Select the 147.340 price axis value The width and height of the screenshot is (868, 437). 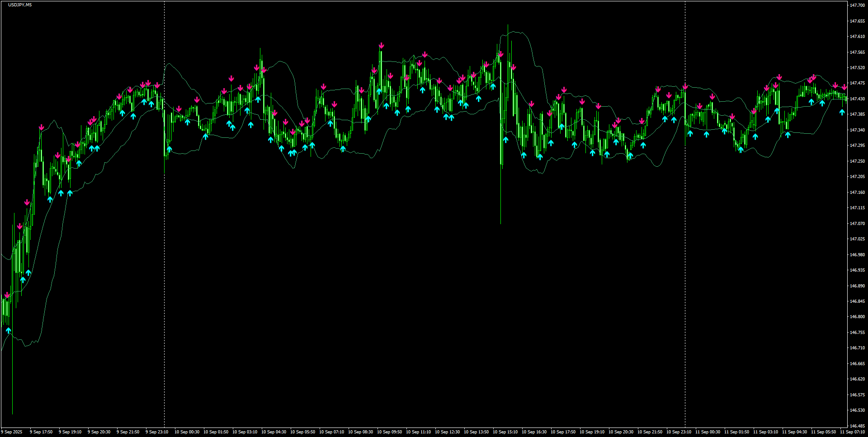tap(857, 130)
